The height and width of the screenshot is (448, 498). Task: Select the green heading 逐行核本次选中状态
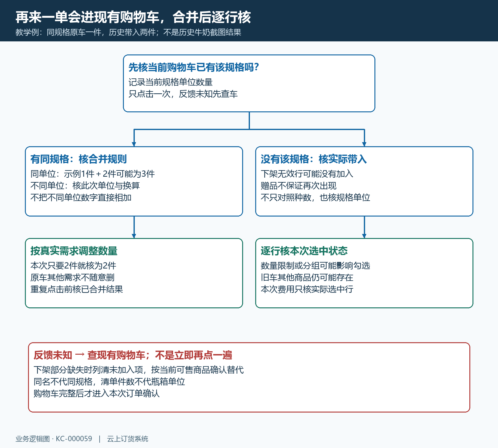pyautogui.click(x=304, y=251)
